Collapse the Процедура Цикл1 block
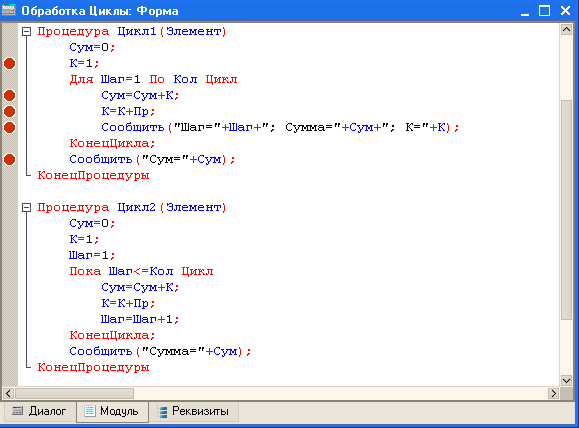This screenshot has width=579, height=428. pyautogui.click(x=26, y=32)
